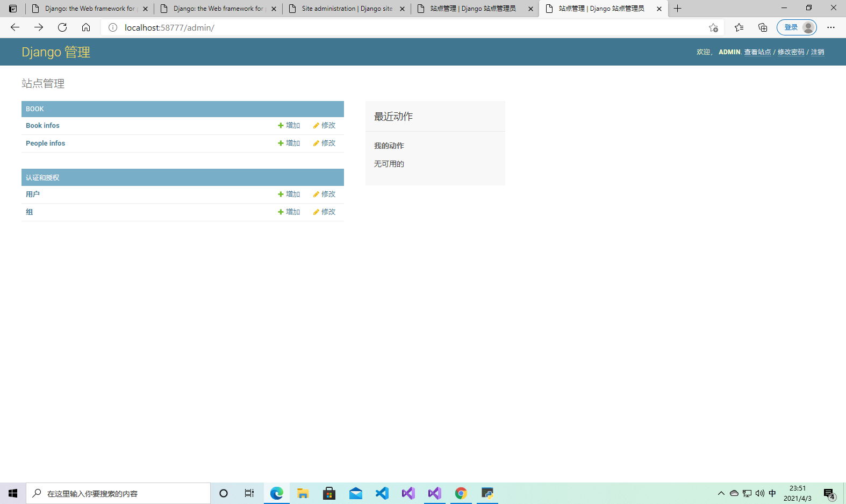
Task: Open the taskbar clock and date
Action: click(x=798, y=493)
